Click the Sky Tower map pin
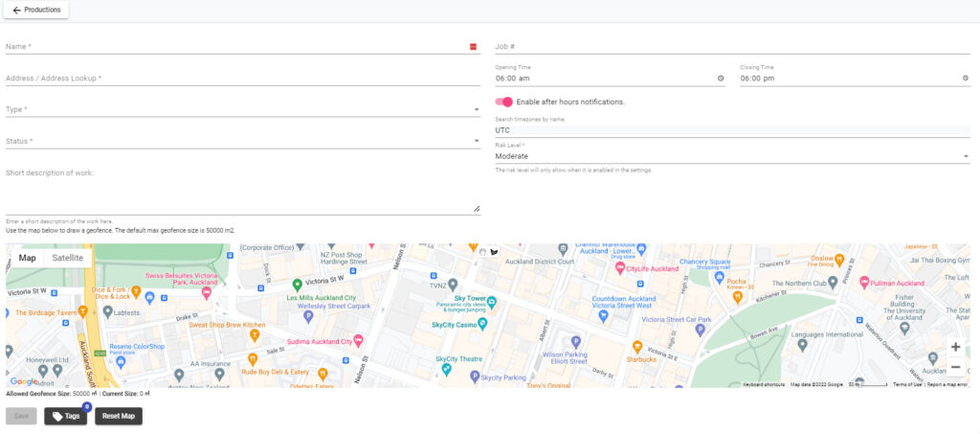 click(492, 303)
